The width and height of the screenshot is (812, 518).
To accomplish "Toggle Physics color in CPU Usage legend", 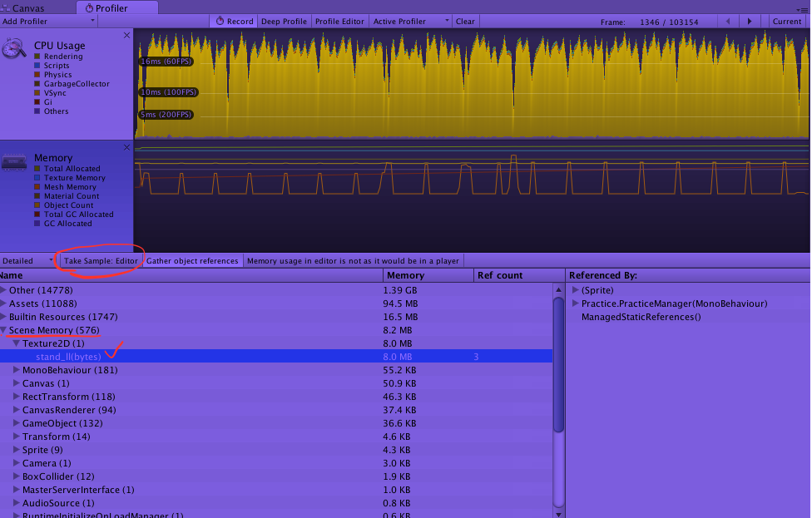I will pos(37,75).
